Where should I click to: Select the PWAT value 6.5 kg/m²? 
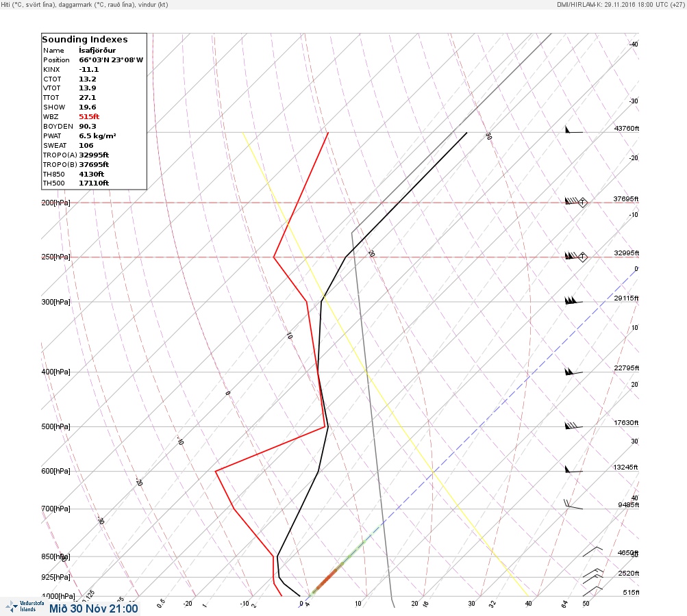(97, 136)
